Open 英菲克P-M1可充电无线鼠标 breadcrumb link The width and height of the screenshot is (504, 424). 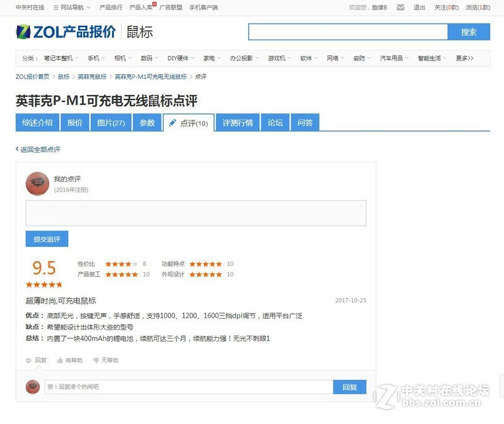(x=151, y=76)
